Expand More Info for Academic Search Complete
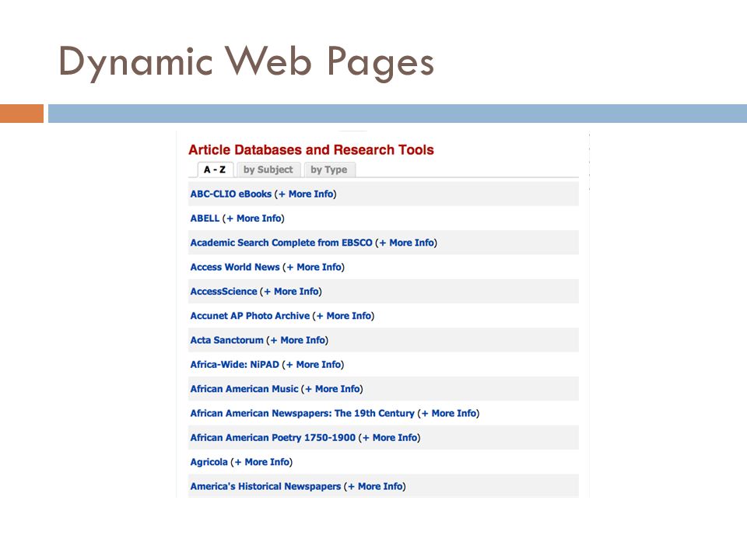This screenshot has width=747, height=560. (x=407, y=243)
